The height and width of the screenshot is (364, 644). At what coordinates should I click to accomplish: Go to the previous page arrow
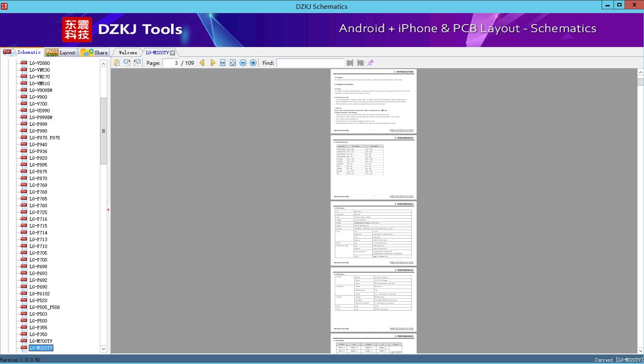pyautogui.click(x=202, y=63)
